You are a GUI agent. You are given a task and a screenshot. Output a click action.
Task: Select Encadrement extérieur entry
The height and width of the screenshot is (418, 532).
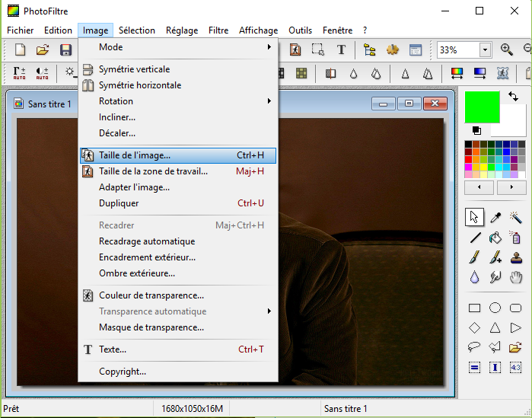coord(178,257)
